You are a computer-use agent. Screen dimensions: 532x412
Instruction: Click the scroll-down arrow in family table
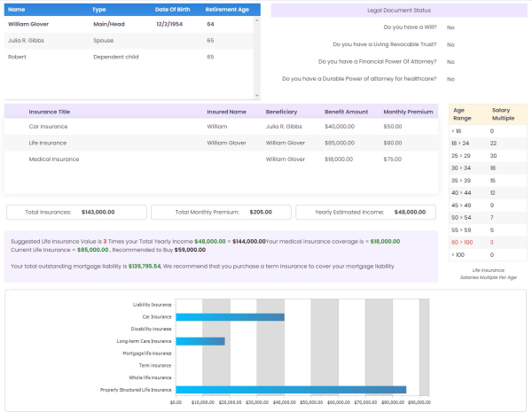pos(257,96)
